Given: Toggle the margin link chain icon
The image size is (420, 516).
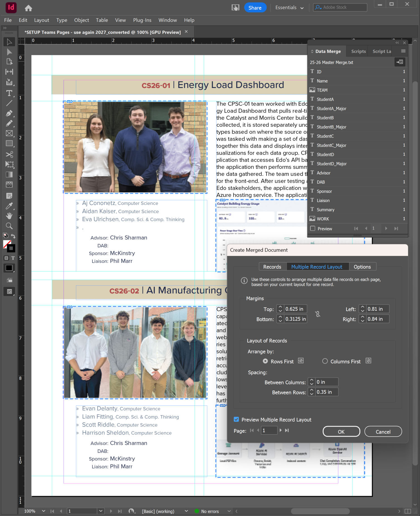Looking at the screenshot, I should (x=318, y=314).
